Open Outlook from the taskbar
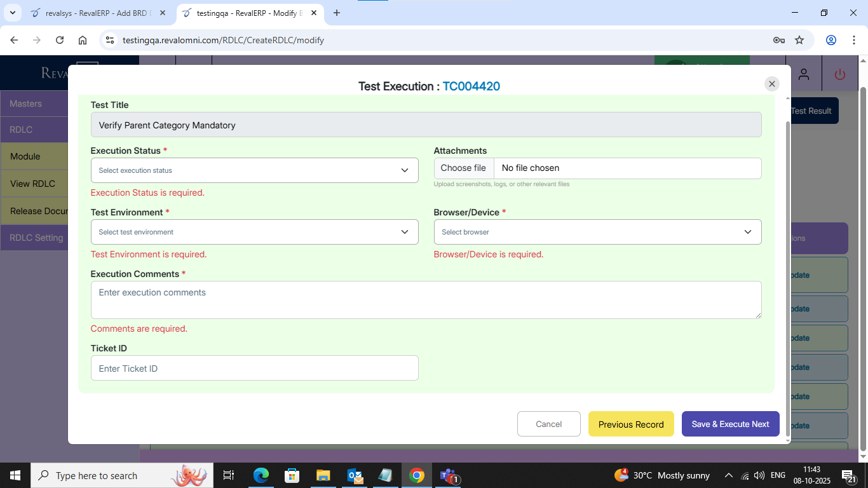This screenshot has width=868, height=488. click(355, 475)
